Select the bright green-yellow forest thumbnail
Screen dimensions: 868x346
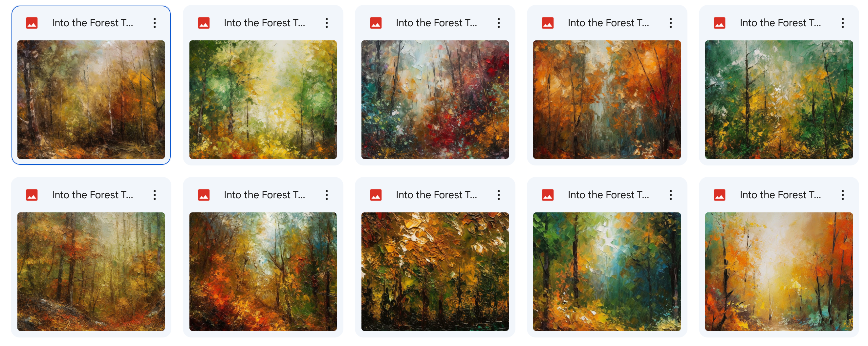263,99
